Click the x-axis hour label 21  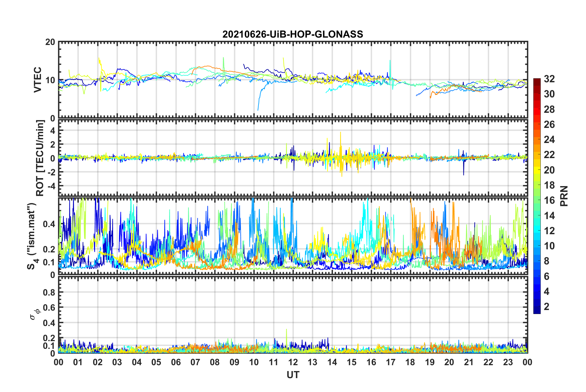[x=469, y=362]
